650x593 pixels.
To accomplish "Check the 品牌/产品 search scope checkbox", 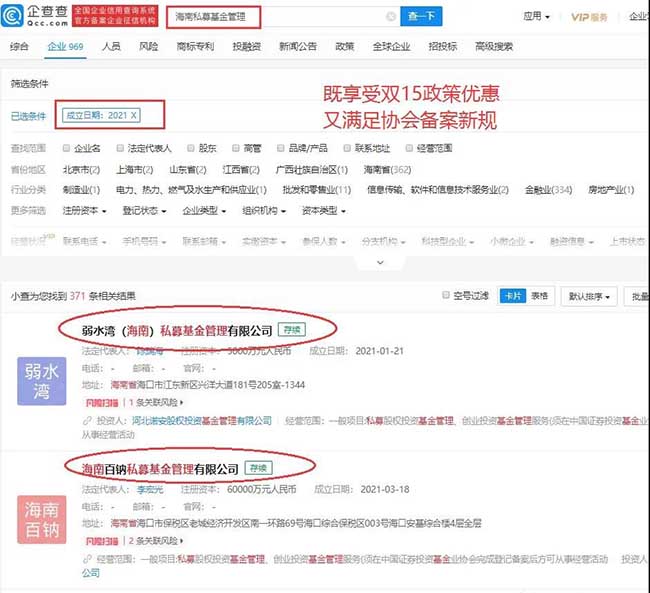I will 281,148.
